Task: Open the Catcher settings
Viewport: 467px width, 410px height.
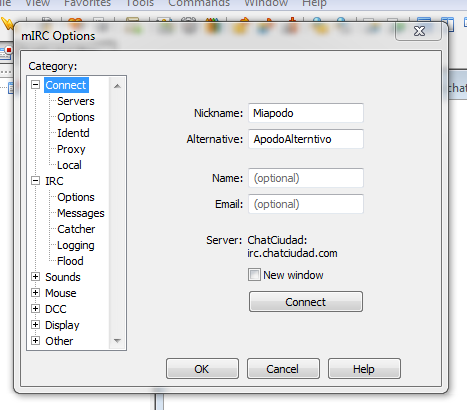Action: tap(76, 229)
